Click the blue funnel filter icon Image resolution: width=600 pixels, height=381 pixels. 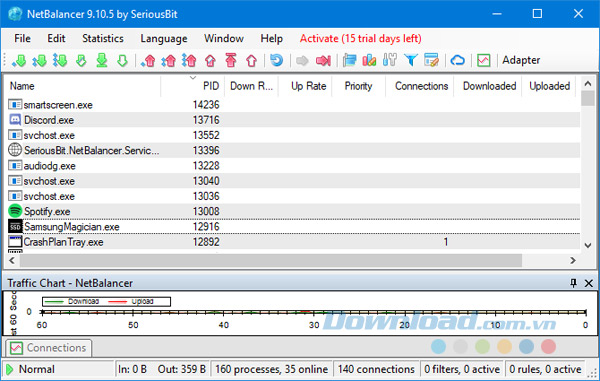pyautogui.click(x=411, y=60)
